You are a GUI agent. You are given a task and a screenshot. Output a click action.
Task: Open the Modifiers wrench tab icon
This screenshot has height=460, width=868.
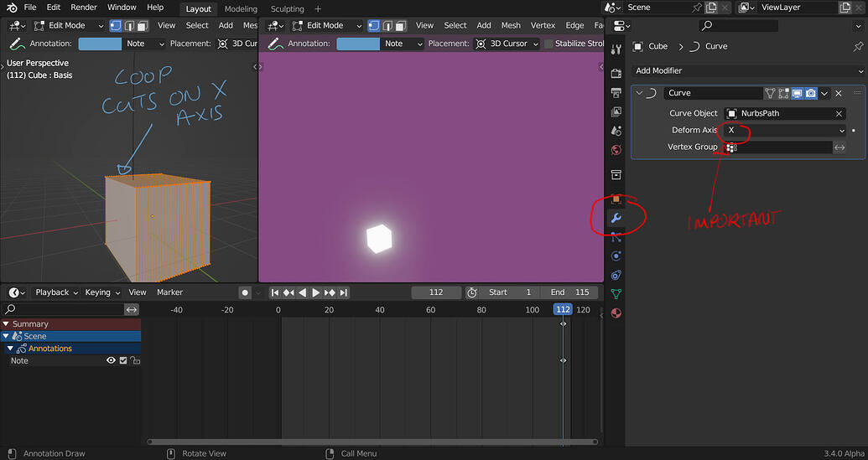616,218
